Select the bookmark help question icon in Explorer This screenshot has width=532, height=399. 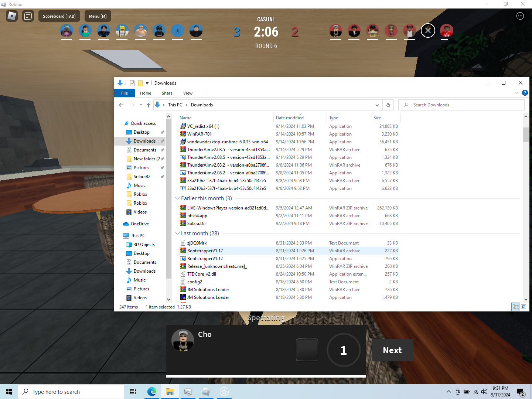pos(525,93)
